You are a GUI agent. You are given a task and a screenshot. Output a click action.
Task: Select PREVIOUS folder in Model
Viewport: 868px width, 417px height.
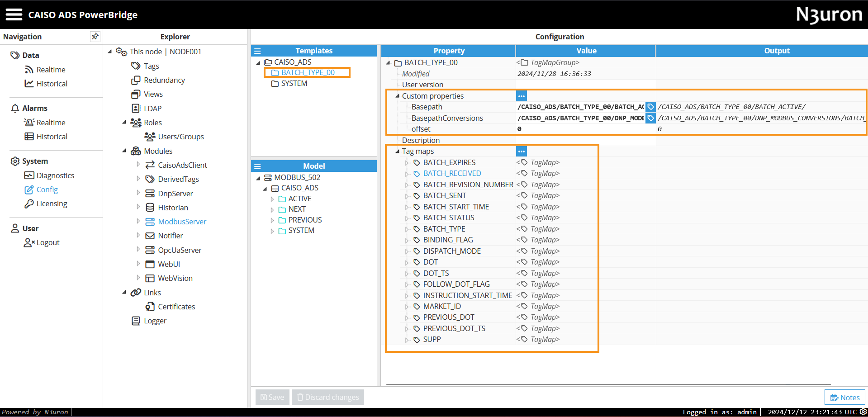click(x=300, y=220)
